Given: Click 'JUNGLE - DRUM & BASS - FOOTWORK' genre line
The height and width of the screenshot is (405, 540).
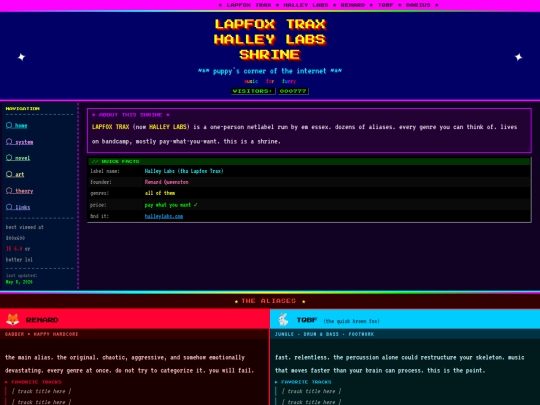Looking at the screenshot, I should [324, 334].
